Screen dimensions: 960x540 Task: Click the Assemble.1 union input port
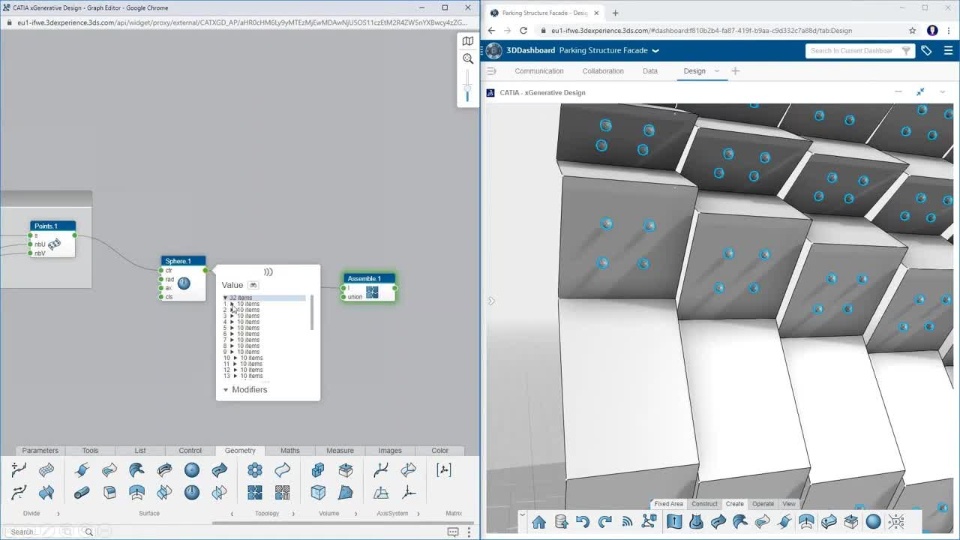click(343, 297)
